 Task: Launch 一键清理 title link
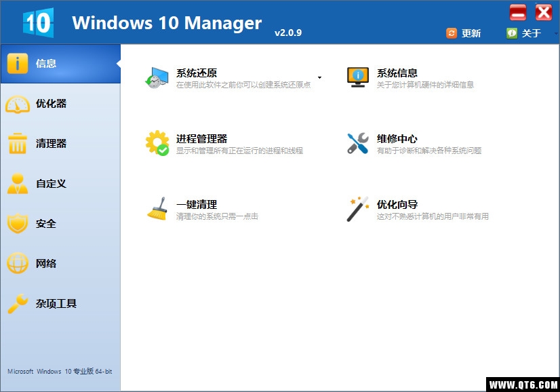click(197, 204)
